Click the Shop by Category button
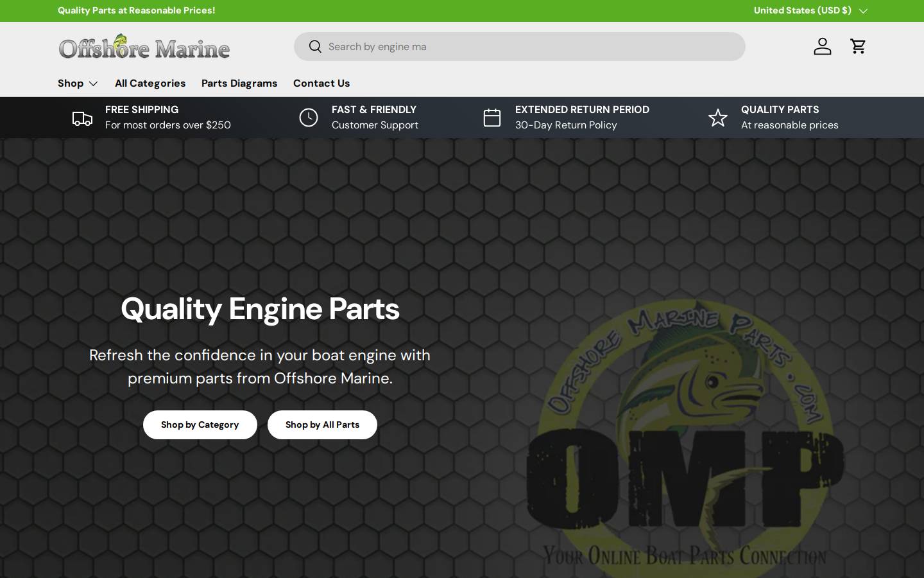 (200, 425)
